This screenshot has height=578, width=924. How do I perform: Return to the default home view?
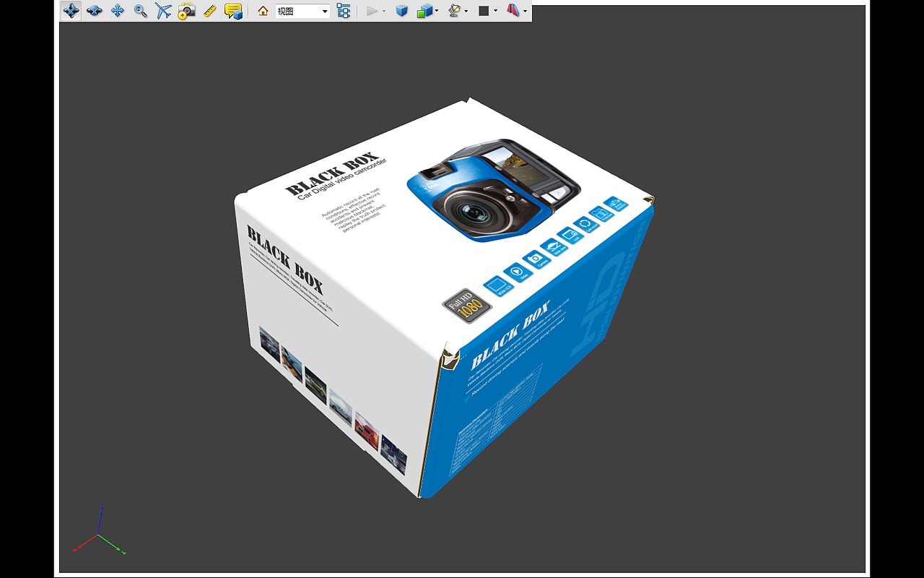263,11
